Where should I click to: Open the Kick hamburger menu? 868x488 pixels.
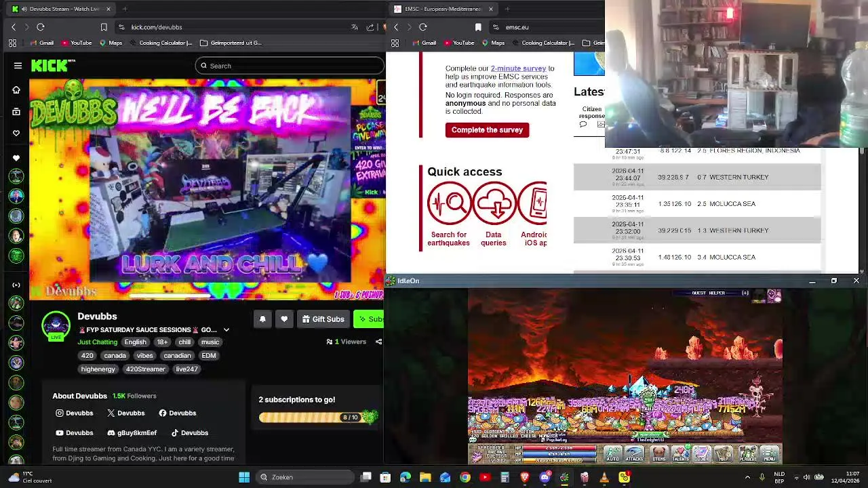click(18, 66)
